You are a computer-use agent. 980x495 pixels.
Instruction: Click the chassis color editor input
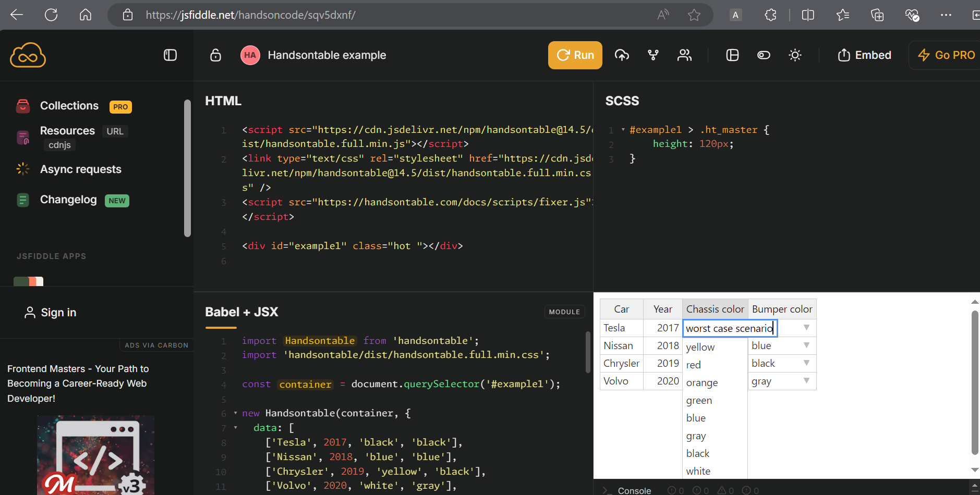730,328
